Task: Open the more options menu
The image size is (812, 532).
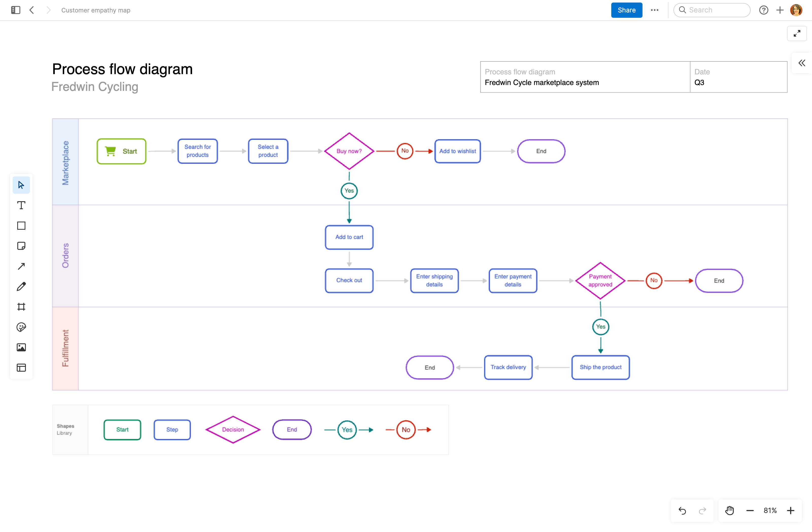Action: (655, 10)
